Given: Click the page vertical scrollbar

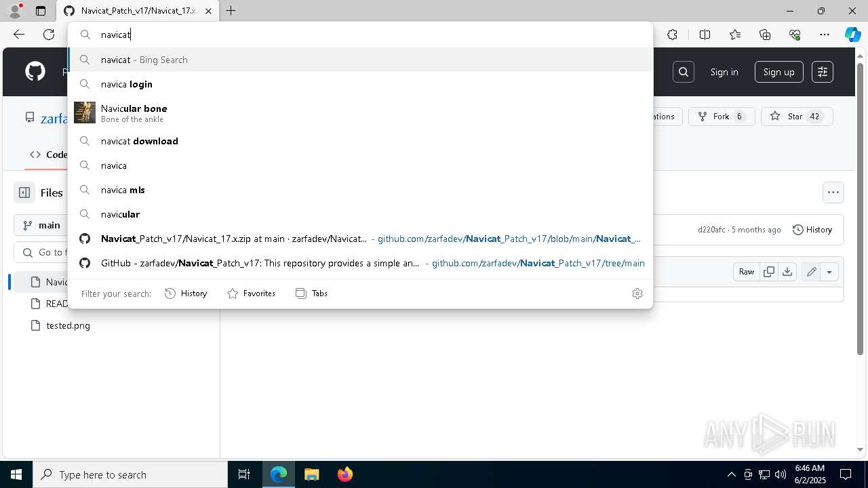Looking at the screenshot, I should 861,210.
